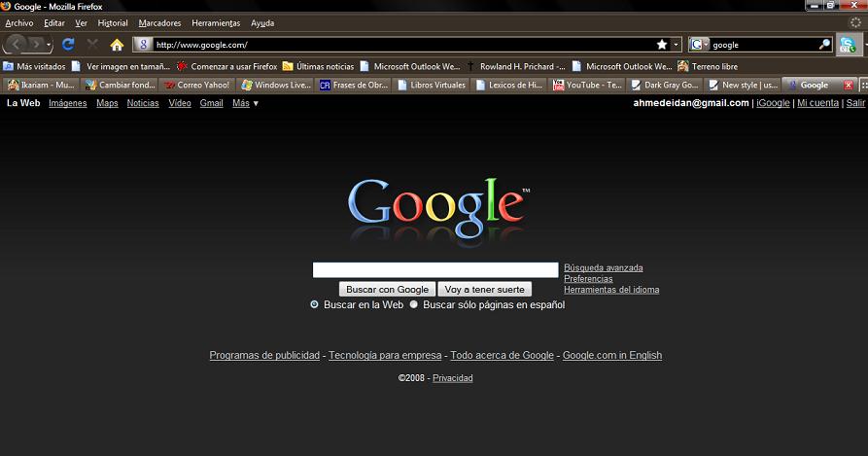Open the Búsqueda avanzada link

coord(604,267)
